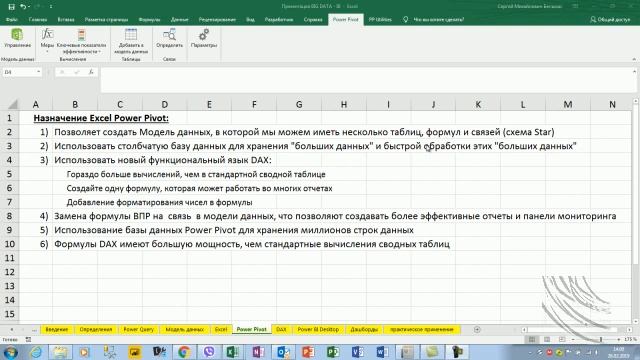
Task: Click the 175% zoom level value
Action: 630,339
